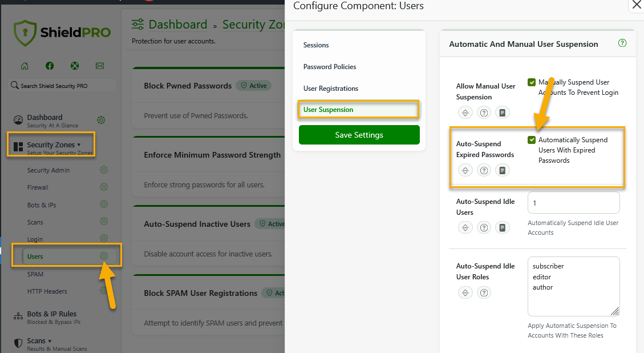This screenshot has width=644, height=353.
Task: Click the home icon under ShieldPRO logo
Action: coord(25,66)
